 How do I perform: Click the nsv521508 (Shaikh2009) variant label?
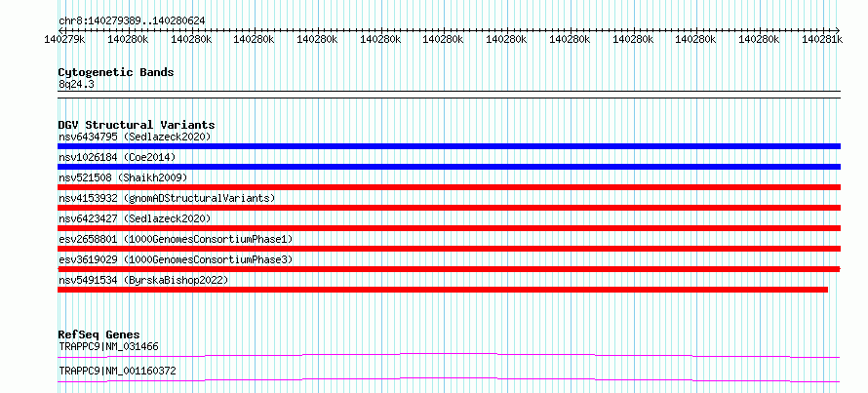coord(123,177)
